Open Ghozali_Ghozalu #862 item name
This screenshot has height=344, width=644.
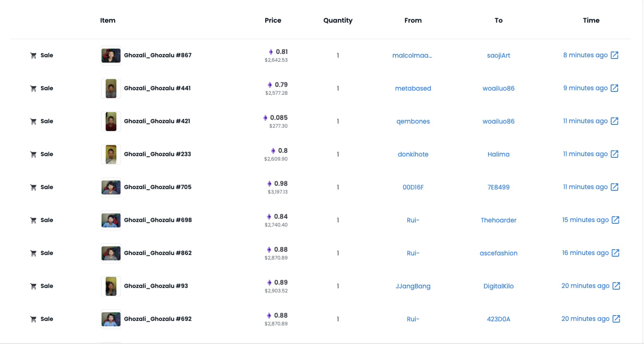click(x=158, y=253)
